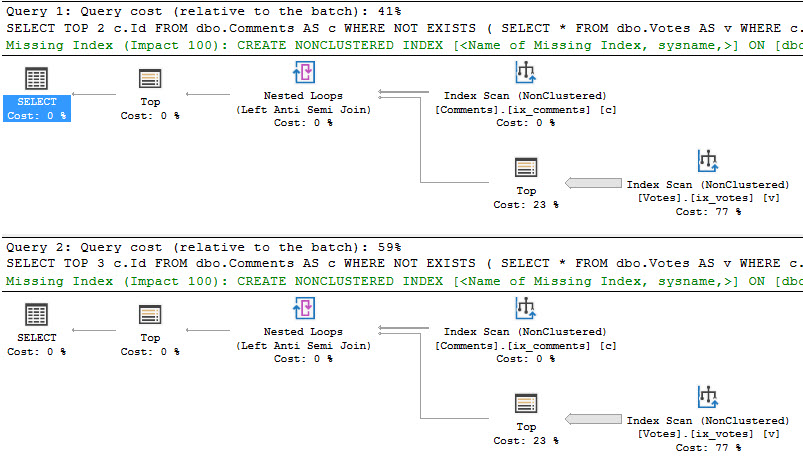Click Votes ix_votes Index Scan in Query 2
This screenshot has width=803, height=465.
[708, 399]
